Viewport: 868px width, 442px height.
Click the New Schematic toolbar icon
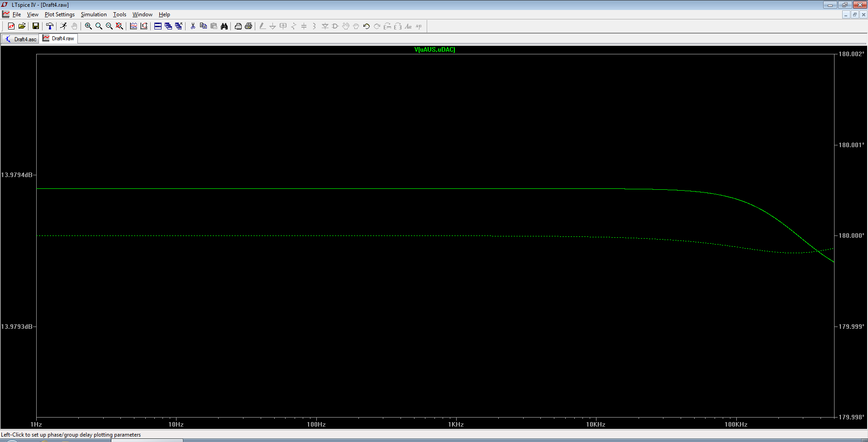11,26
